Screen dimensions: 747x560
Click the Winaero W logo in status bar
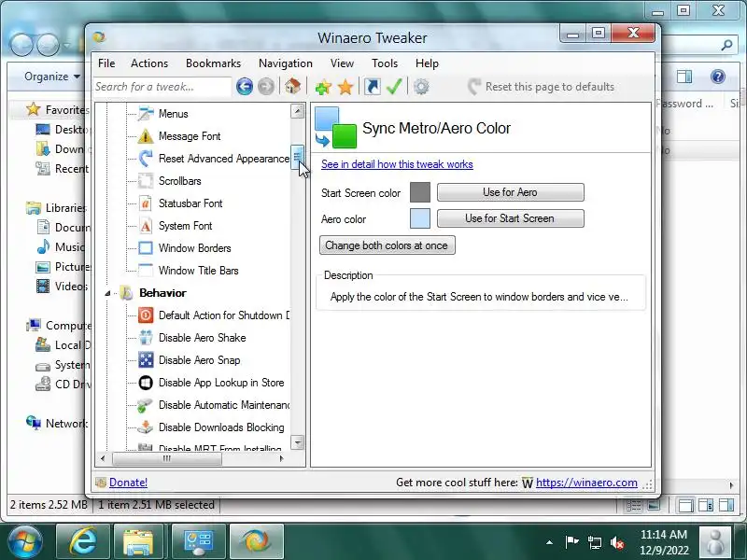527,483
